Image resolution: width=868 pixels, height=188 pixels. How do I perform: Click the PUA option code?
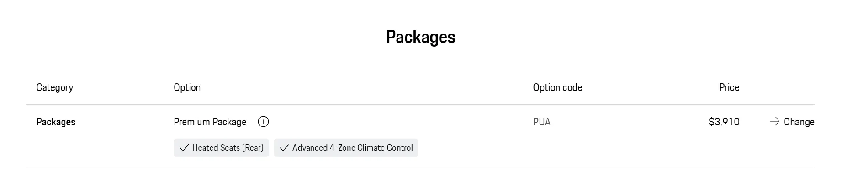[541, 122]
